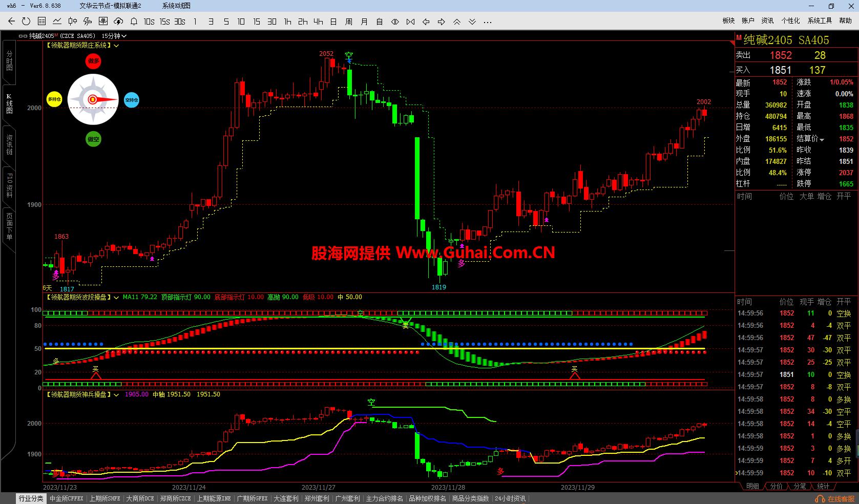859x504 pixels.
Task: Click the green 做空 button
Action: click(93, 139)
